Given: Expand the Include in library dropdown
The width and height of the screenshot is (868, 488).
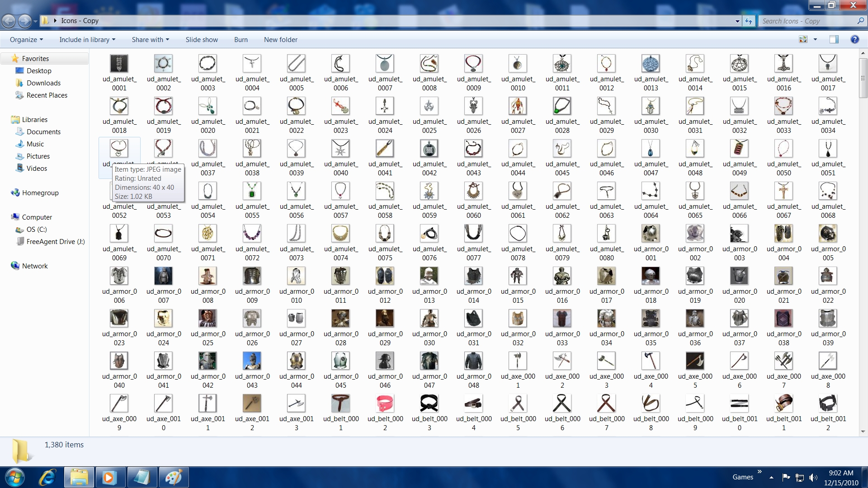Looking at the screenshot, I should (87, 40).
